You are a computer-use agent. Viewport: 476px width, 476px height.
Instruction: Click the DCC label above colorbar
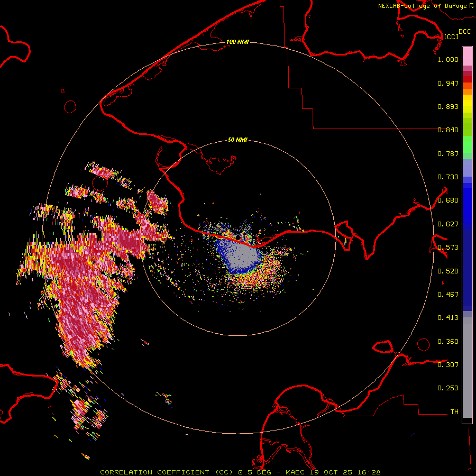(465, 32)
